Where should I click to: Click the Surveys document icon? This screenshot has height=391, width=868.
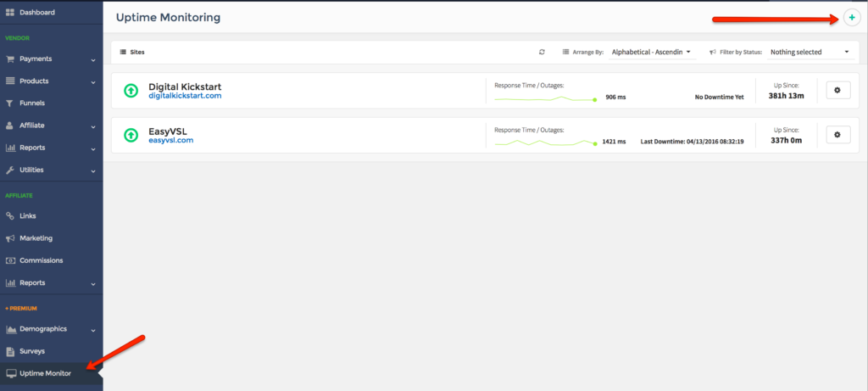click(x=10, y=351)
